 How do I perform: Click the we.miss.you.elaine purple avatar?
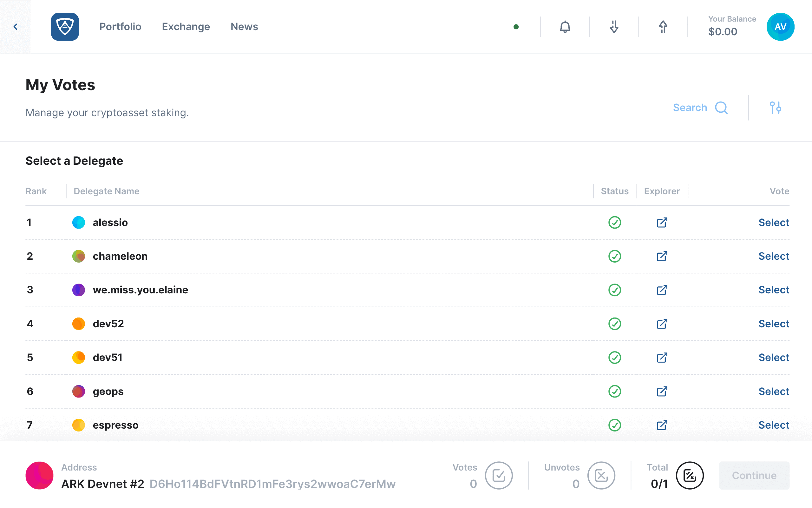click(x=79, y=290)
